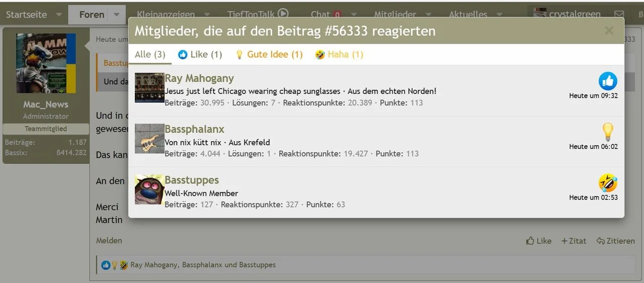Viewport: 644px width, 283px height.
Task: Expand the Foren dropdown arrow
Action: tap(117, 15)
